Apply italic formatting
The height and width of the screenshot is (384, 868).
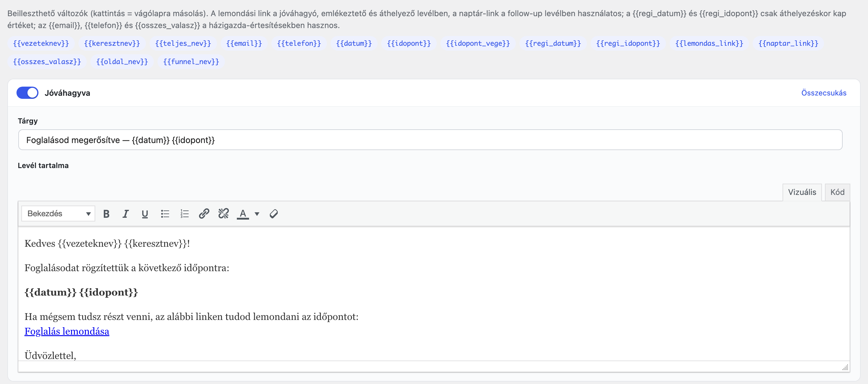tap(125, 214)
